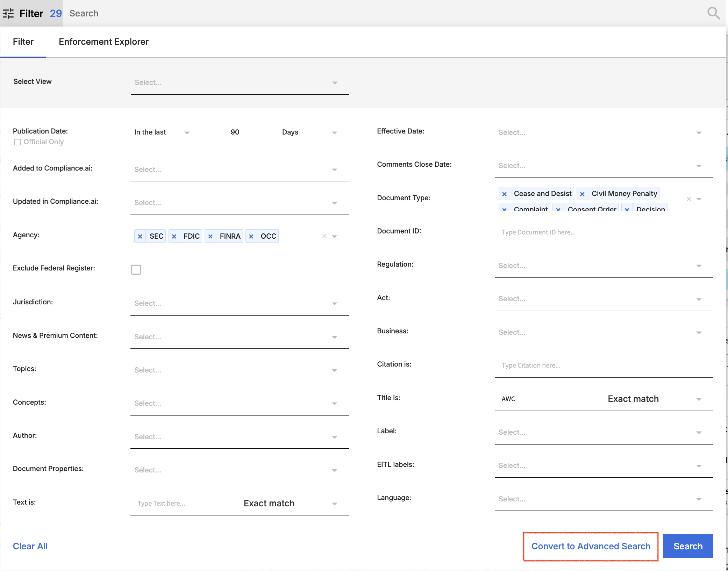Remove Civil Money Penalty tag
Image resolution: width=728 pixels, height=571 pixels.
(582, 194)
